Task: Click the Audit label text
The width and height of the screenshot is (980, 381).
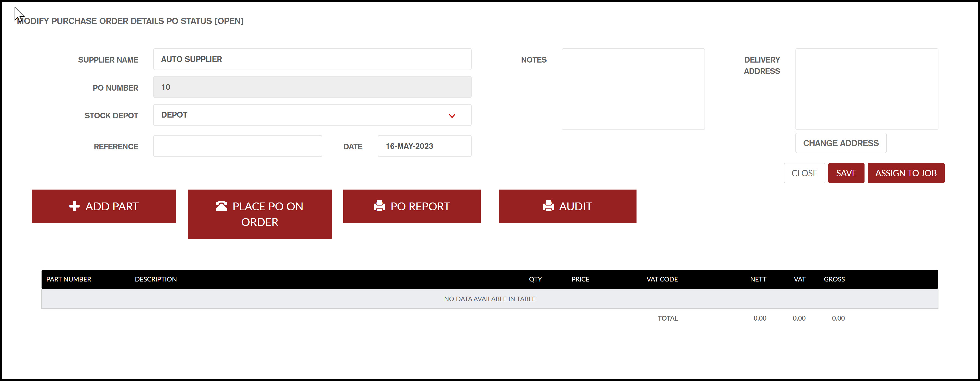Action: click(575, 206)
